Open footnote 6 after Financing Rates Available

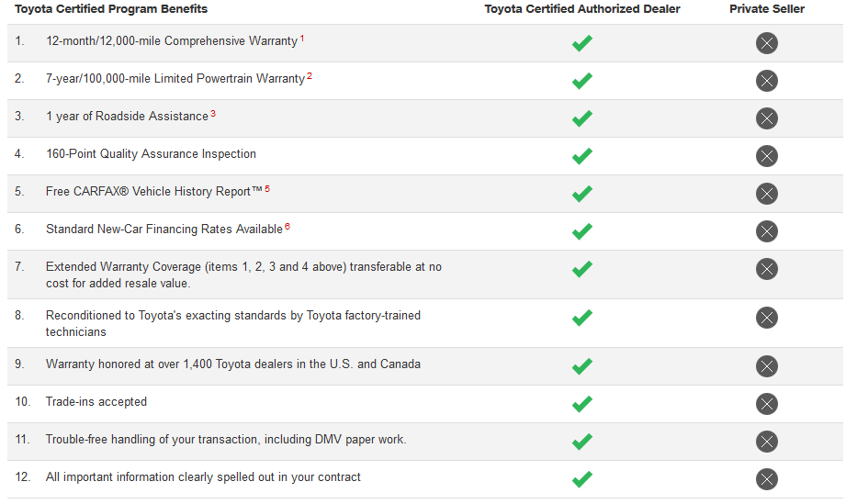[288, 227]
